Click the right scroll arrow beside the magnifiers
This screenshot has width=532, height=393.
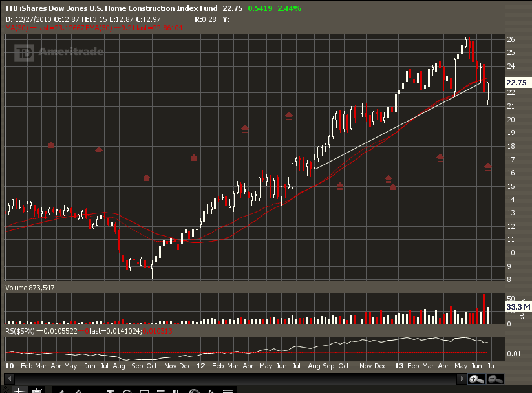pos(462,378)
